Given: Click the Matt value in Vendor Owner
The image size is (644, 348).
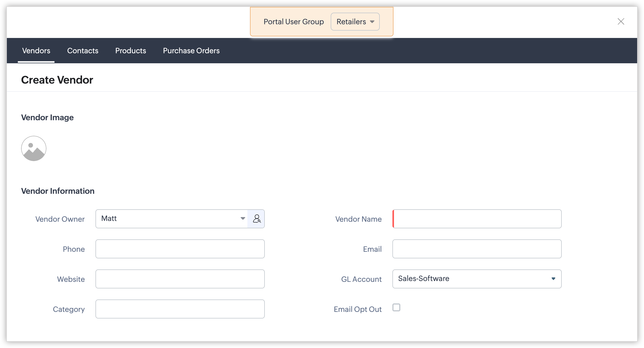Looking at the screenshot, I should [109, 219].
